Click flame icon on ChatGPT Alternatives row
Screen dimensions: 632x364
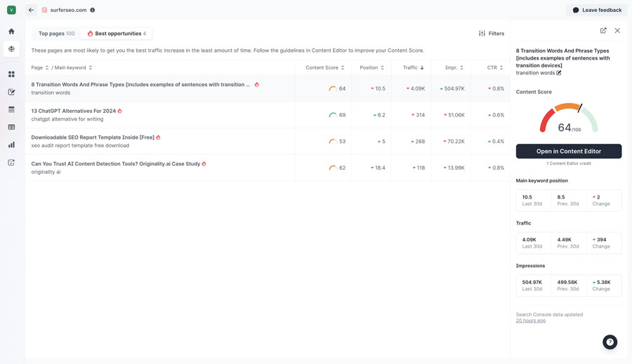119,111
